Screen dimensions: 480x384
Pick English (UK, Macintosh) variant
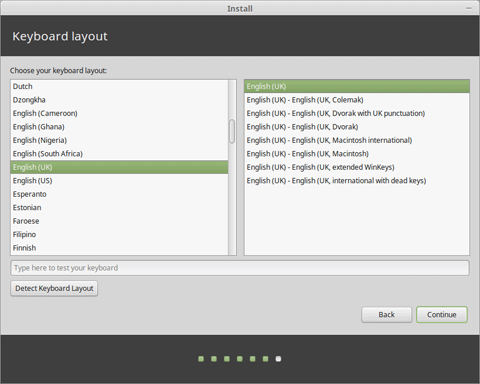click(357, 154)
